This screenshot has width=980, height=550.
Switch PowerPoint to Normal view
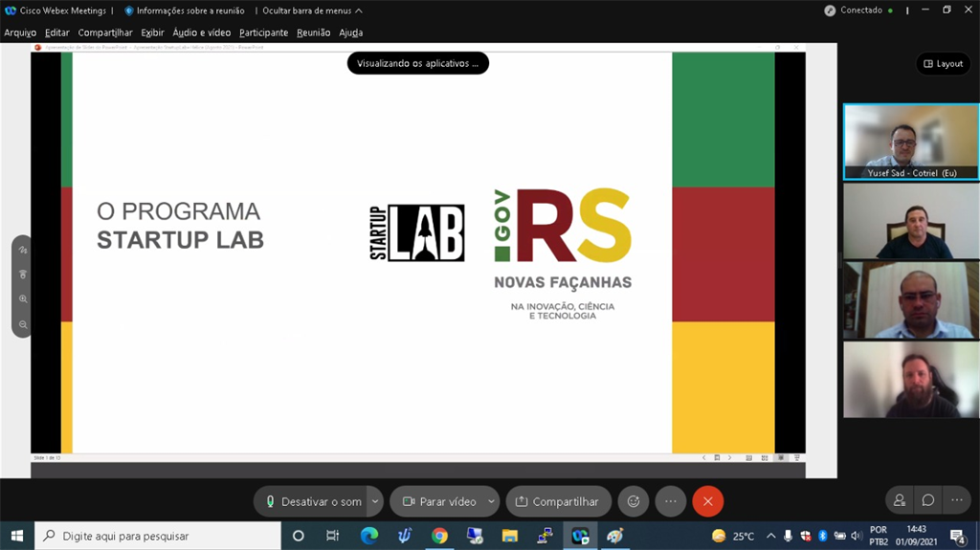tap(748, 458)
